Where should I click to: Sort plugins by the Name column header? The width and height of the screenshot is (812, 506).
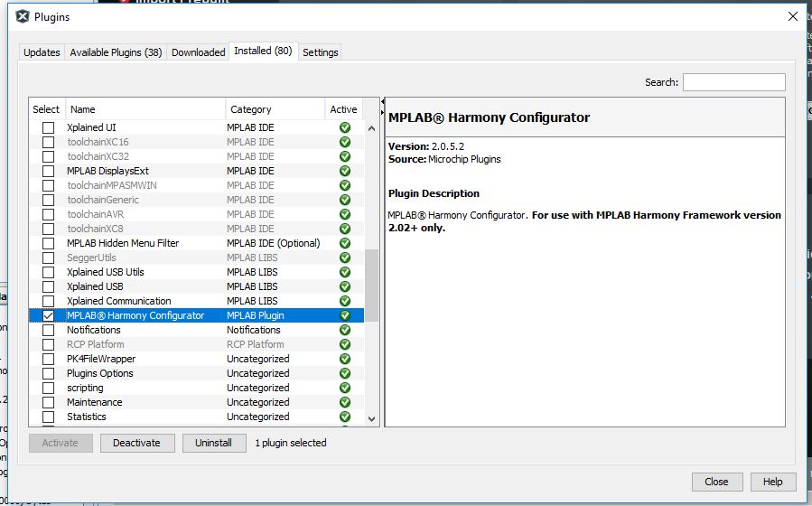pos(145,109)
